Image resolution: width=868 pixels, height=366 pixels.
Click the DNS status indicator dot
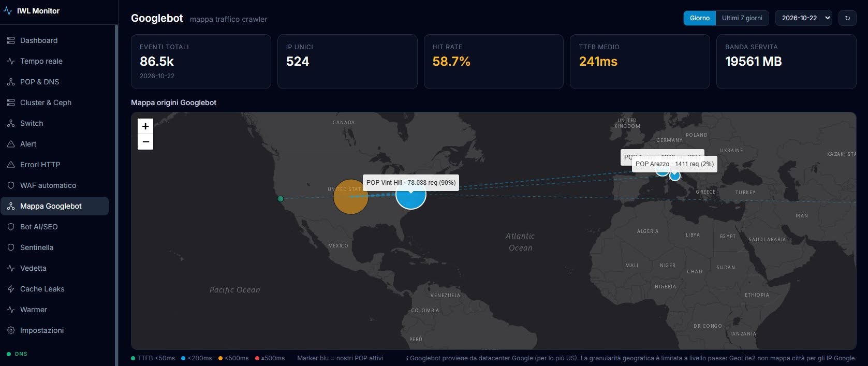pyautogui.click(x=9, y=354)
